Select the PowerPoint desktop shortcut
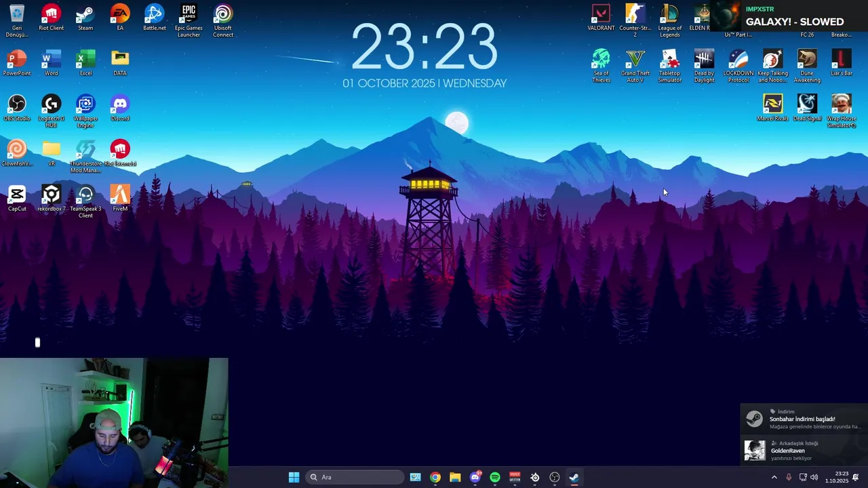Image resolution: width=868 pixels, height=488 pixels. click(17, 63)
